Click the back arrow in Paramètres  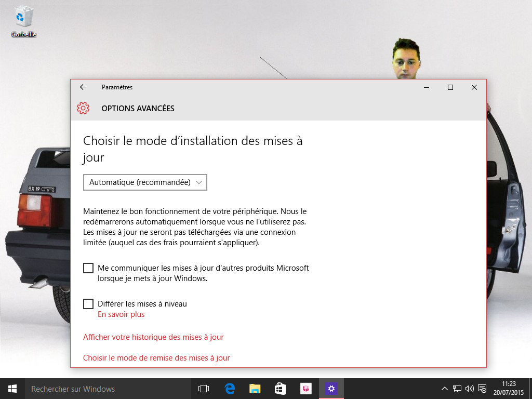pyautogui.click(x=83, y=87)
